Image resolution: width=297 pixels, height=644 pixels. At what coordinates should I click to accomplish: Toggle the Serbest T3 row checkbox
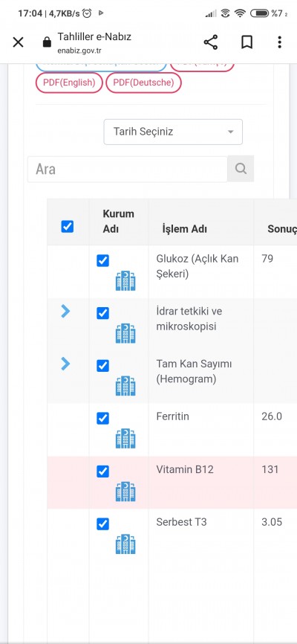(103, 524)
